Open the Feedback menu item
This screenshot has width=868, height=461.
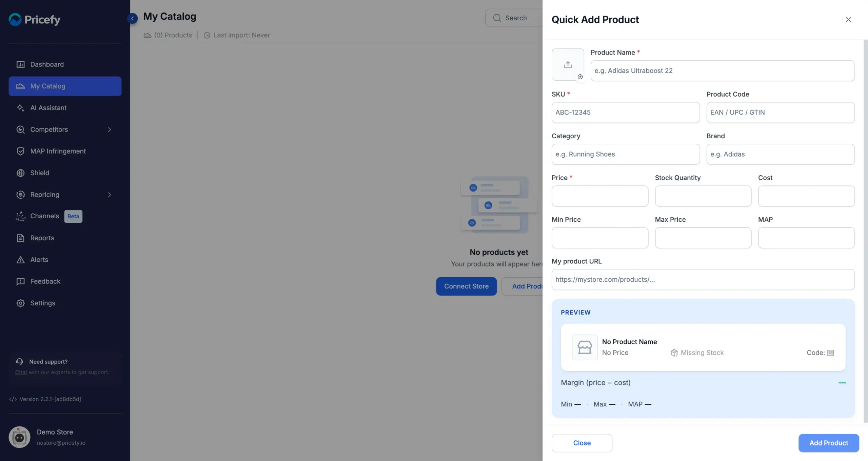(x=65, y=281)
